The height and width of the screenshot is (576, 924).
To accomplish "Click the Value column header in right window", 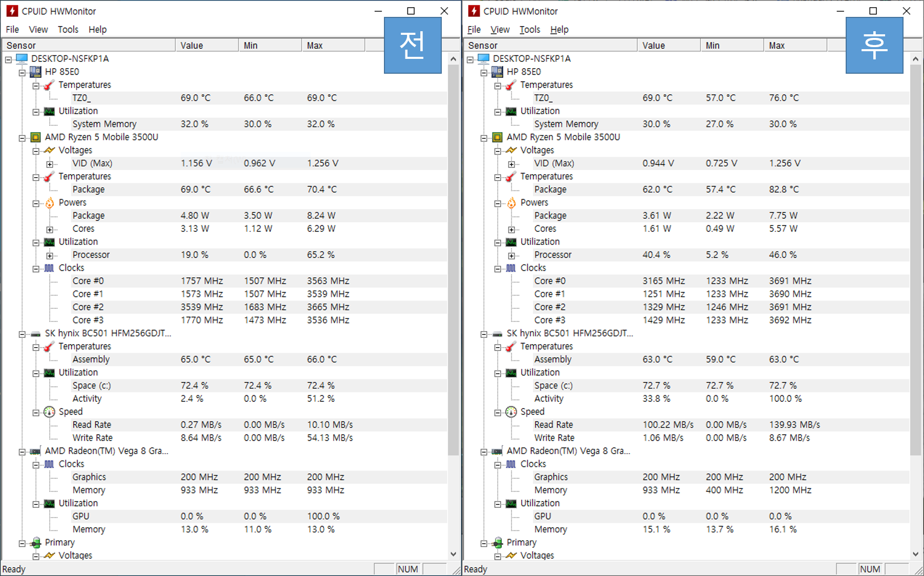I will (669, 45).
